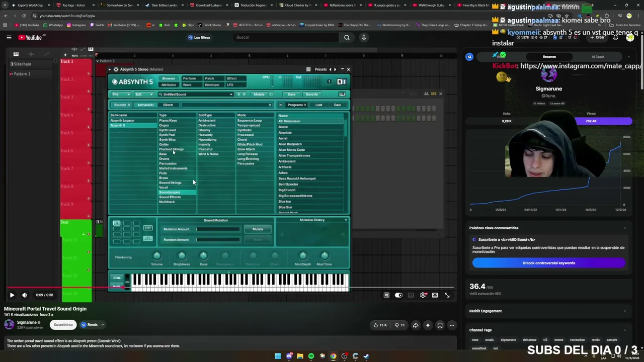Adjust the Mutation Amount slider
The image size is (644, 362).
point(218,229)
